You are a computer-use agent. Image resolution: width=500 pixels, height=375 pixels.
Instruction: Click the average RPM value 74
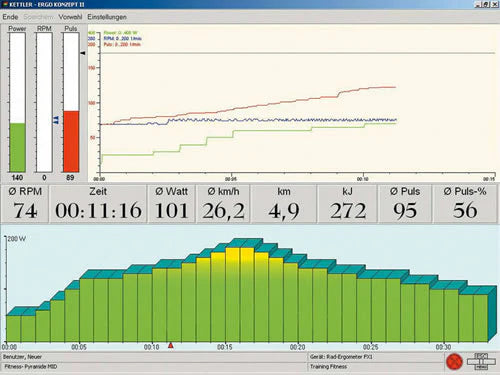point(25,211)
